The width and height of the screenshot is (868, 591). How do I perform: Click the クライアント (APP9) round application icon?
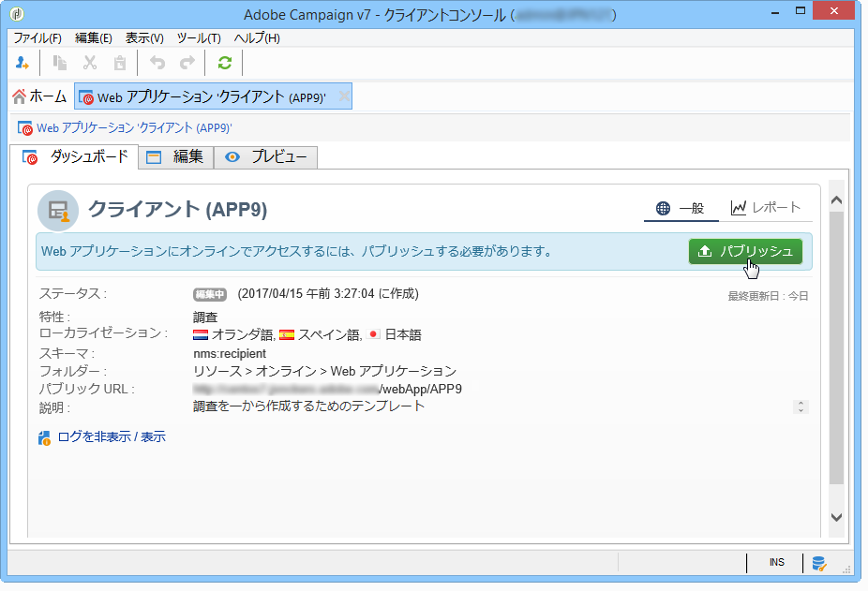(x=58, y=211)
